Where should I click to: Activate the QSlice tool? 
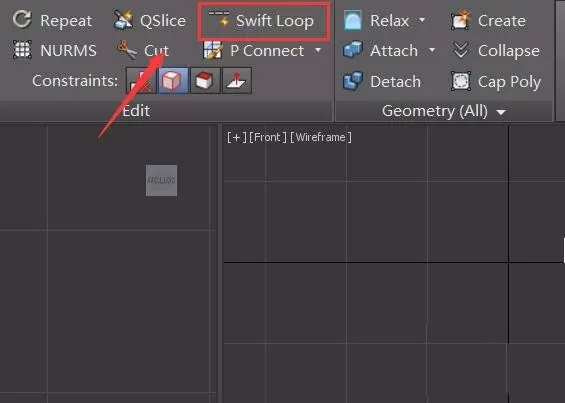click(x=150, y=20)
